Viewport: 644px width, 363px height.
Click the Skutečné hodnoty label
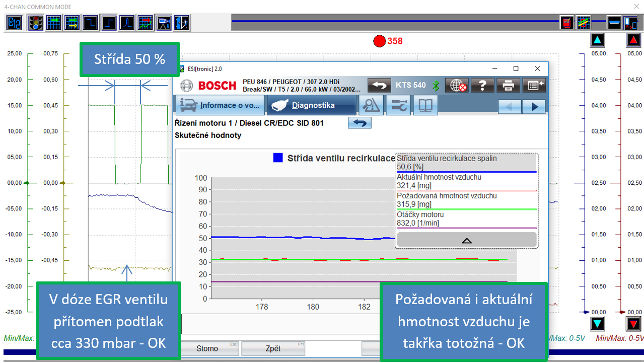(x=208, y=135)
